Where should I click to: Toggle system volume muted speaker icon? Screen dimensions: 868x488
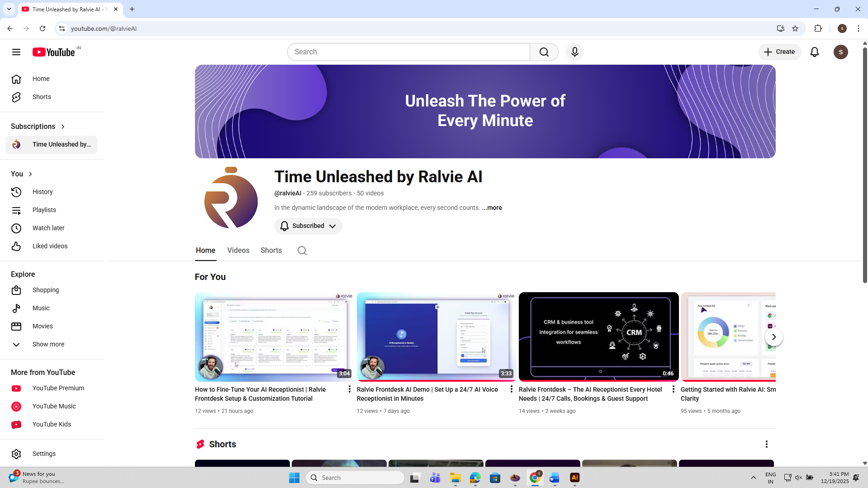tap(798, 478)
